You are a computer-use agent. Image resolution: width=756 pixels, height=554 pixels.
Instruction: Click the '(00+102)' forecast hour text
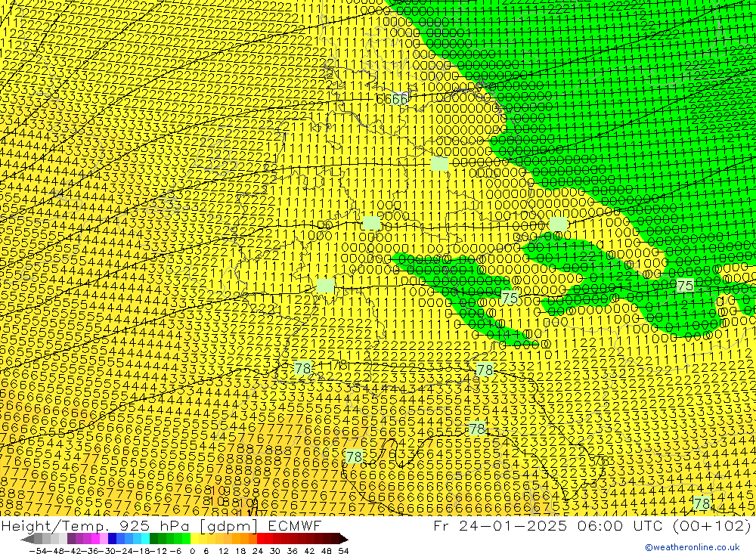[x=712, y=525]
